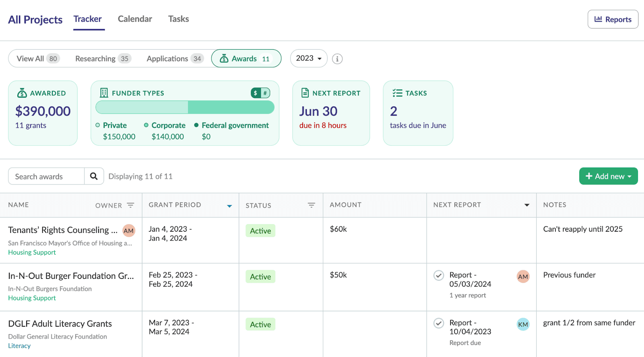644x357 pixels.
Task: Sort by Next Report column arrow
Action: pyautogui.click(x=527, y=205)
